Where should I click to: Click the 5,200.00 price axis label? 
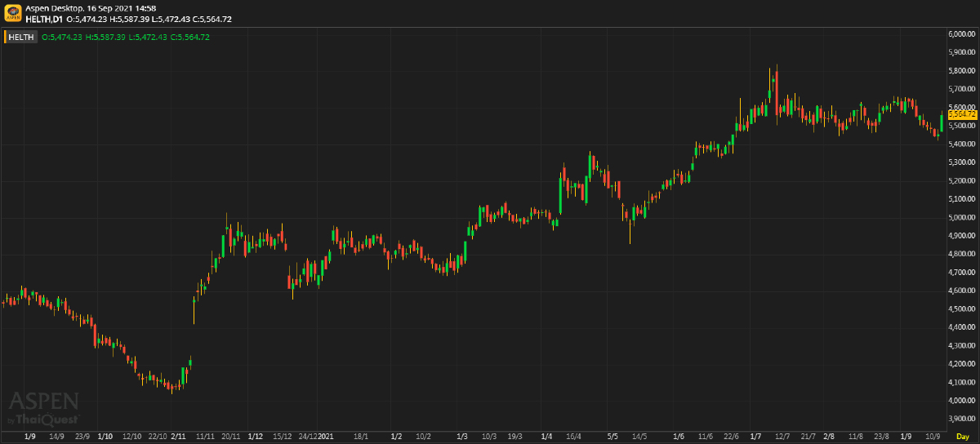(x=963, y=181)
